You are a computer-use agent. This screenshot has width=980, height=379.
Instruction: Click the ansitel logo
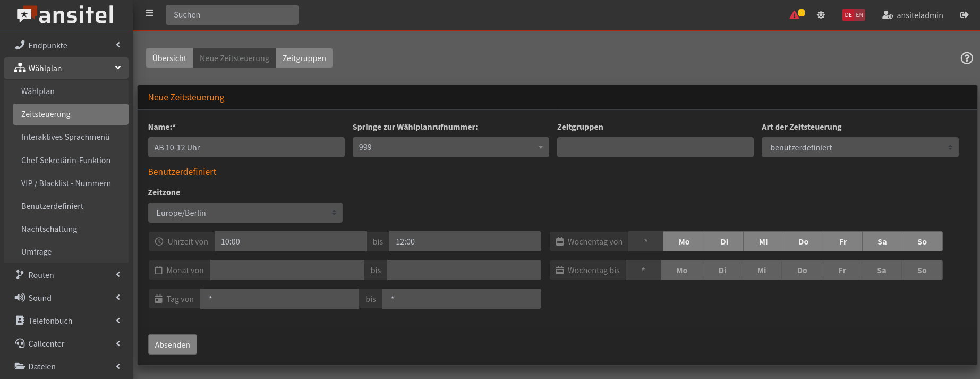pos(66,15)
